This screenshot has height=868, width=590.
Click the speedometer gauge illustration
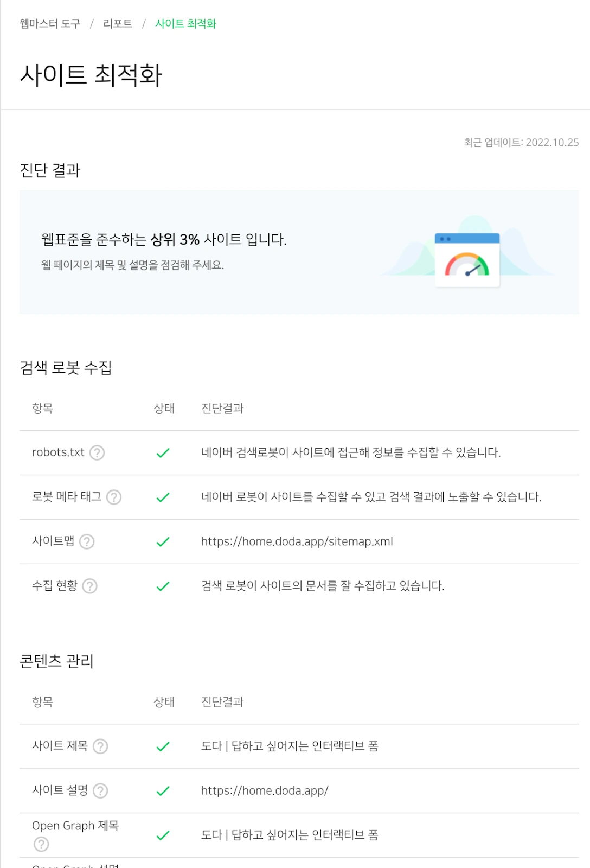coord(467,260)
